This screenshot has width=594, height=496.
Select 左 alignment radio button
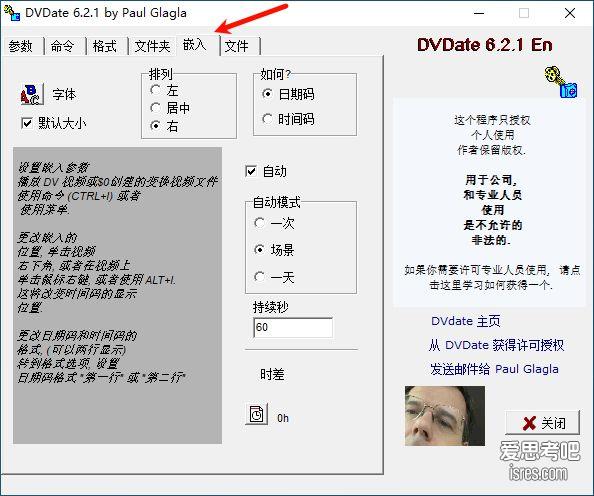[155, 90]
